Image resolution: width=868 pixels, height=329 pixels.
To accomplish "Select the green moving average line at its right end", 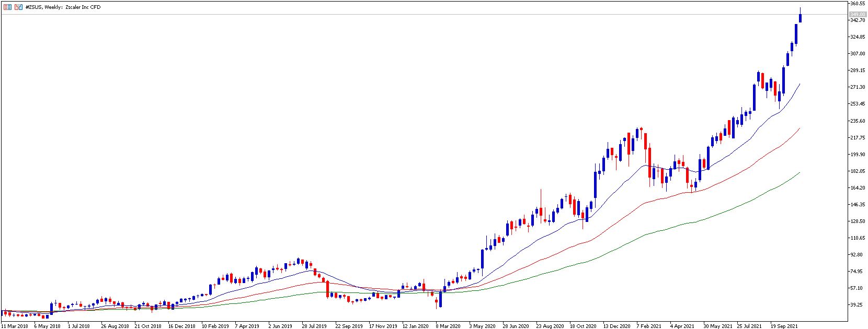I will [x=800, y=173].
